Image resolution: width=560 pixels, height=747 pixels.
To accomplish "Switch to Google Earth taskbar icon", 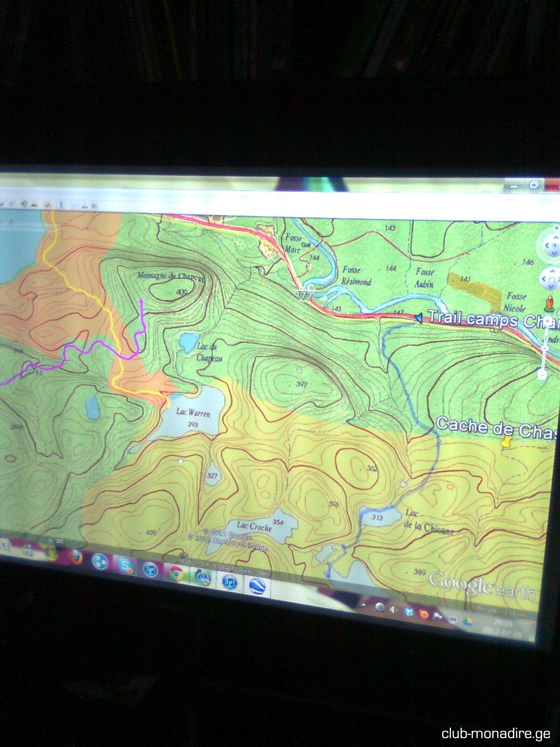I will [256, 585].
